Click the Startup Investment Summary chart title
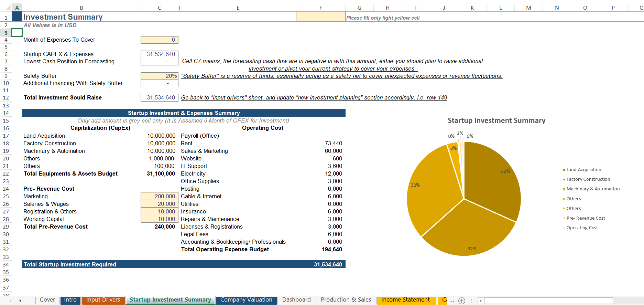 (x=496, y=120)
